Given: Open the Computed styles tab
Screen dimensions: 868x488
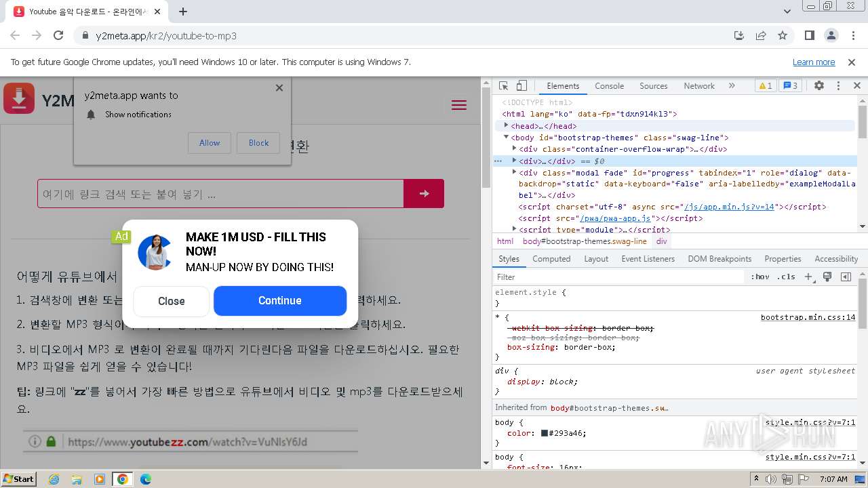Looking at the screenshot, I should tap(551, 259).
